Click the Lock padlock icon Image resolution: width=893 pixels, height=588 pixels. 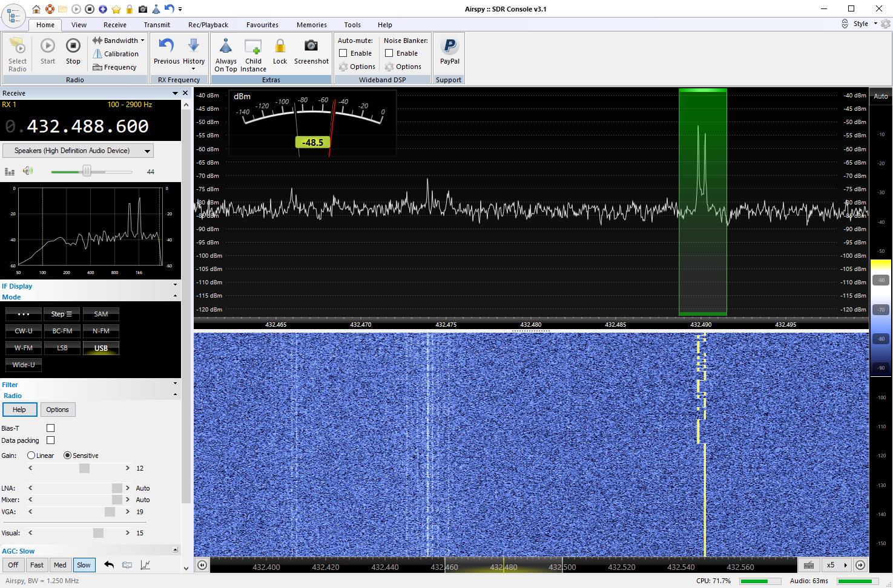(280, 47)
